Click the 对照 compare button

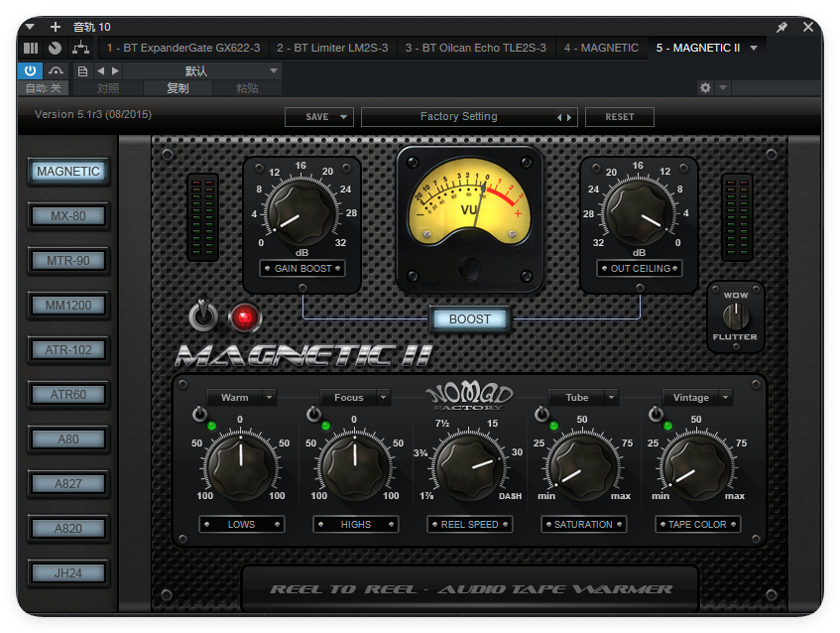[x=108, y=88]
